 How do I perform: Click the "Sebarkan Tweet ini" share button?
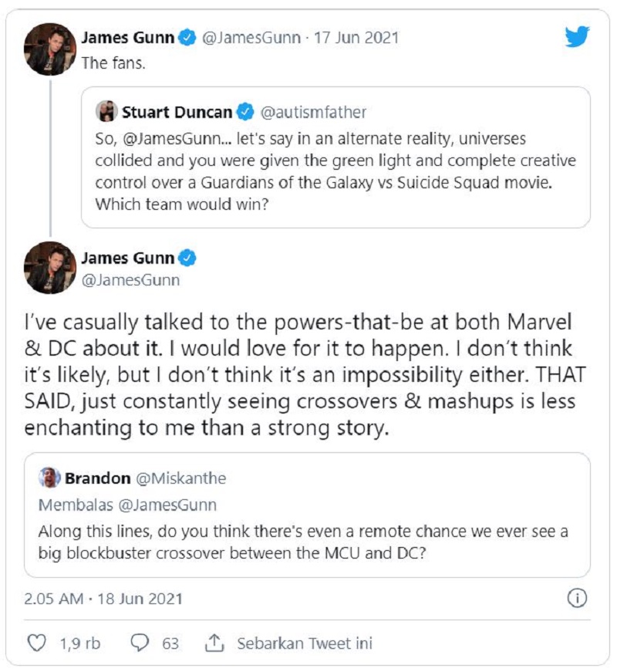305,643
